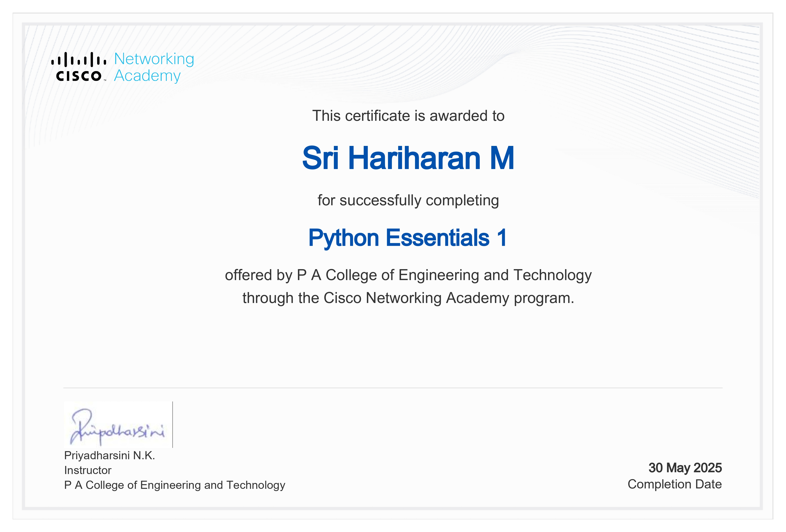Click 'This certificate is awarded to' text

pos(408,116)
